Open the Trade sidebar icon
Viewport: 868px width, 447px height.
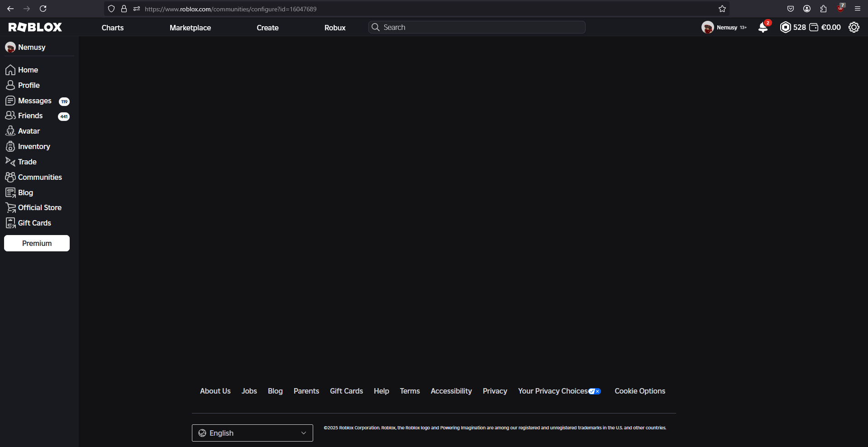10,162
